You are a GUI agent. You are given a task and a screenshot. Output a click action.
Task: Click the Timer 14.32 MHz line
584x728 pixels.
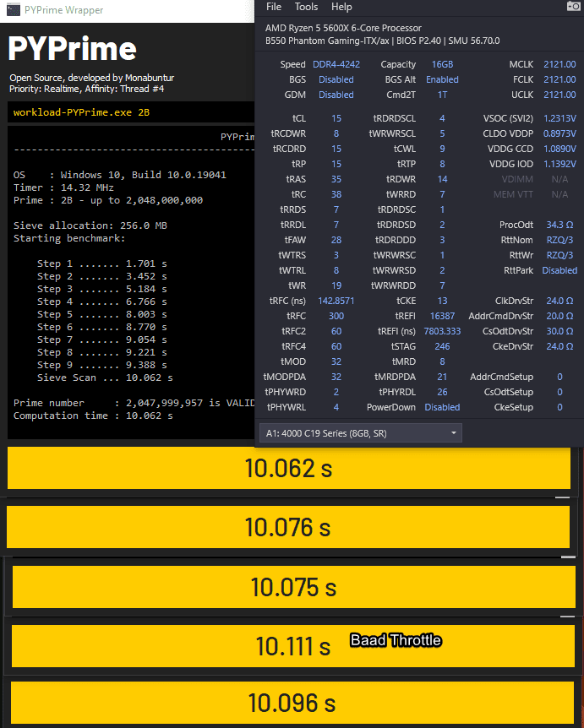(x=63, y=187)
